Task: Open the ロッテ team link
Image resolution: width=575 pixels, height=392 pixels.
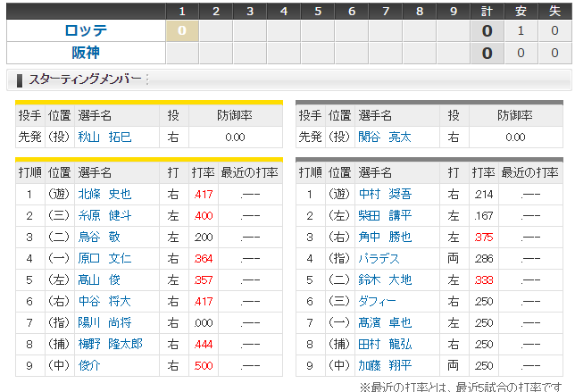Action: tap(86, 30)
